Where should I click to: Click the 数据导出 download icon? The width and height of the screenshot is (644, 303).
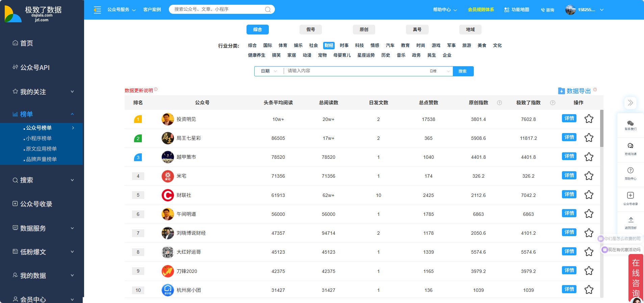point(561,91)
